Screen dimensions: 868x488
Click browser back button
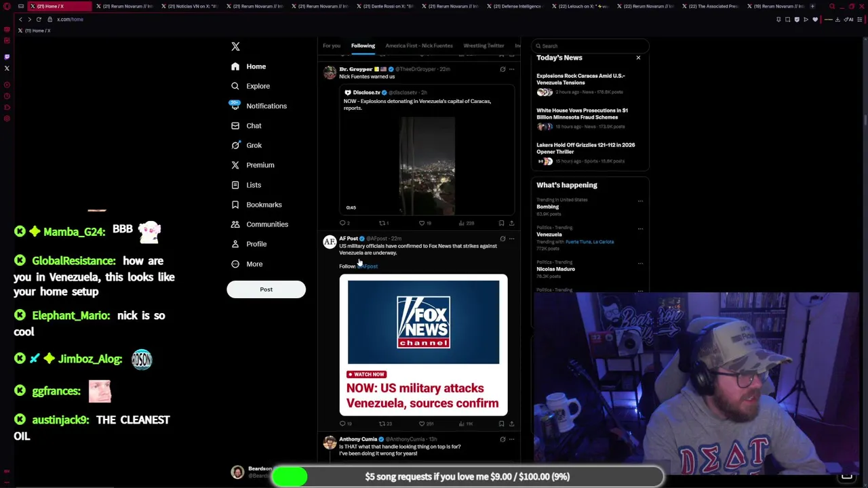click(20, 19)
